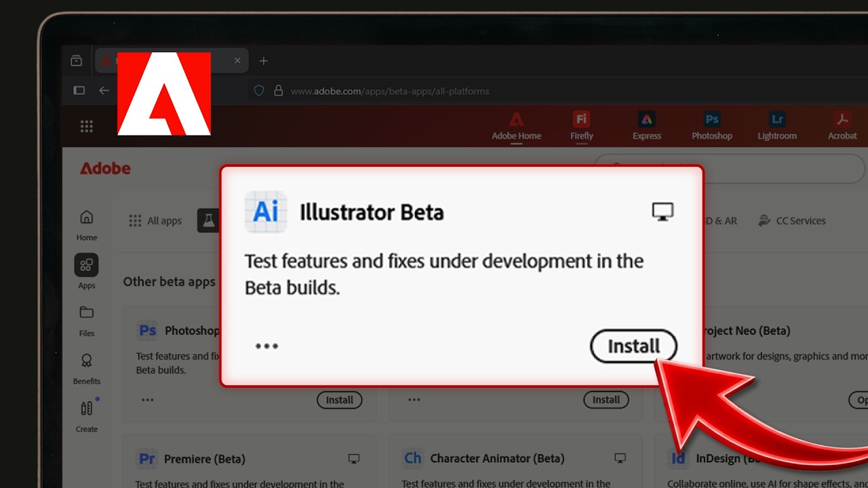This screenshot has width=868, height=488.
Task: Open Firefly from the top bar
Action: (581, 126)
